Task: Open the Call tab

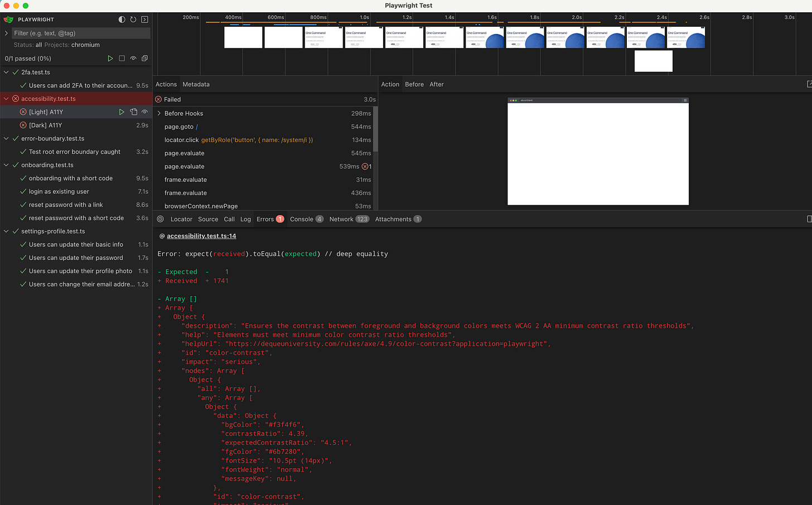Action: pos(229,219)
